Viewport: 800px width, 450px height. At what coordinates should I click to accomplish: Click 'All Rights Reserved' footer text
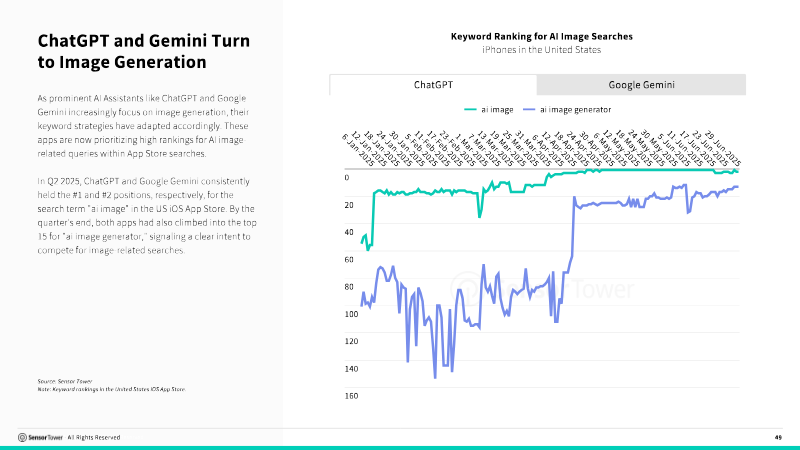pyautogui.click(x=94, y=437)
